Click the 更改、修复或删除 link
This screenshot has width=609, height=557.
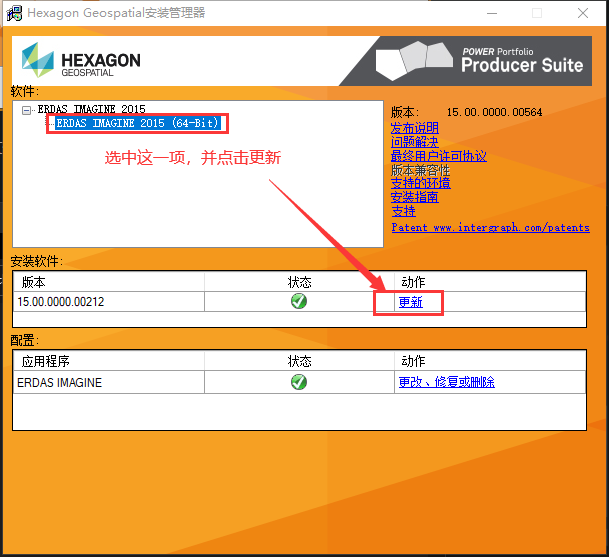click(447, 382)
